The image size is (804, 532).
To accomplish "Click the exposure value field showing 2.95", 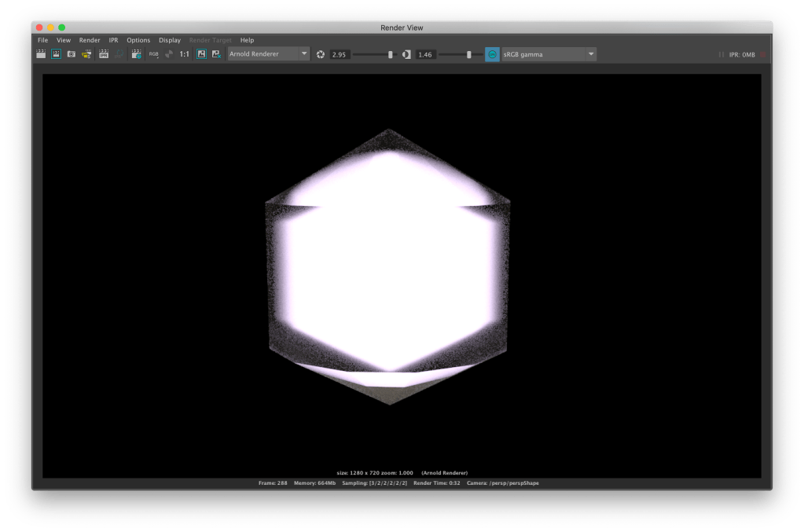I will tap(340, 54).
